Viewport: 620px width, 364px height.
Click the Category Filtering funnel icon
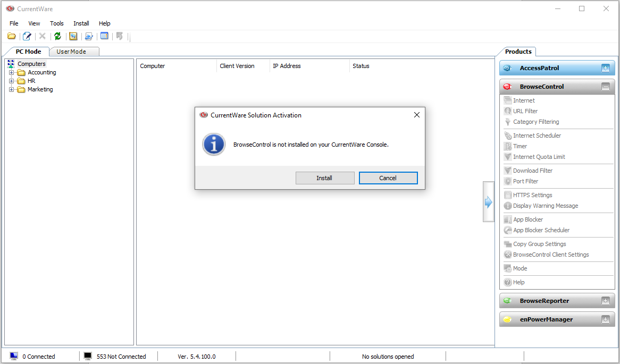click(x=508, y=122)
